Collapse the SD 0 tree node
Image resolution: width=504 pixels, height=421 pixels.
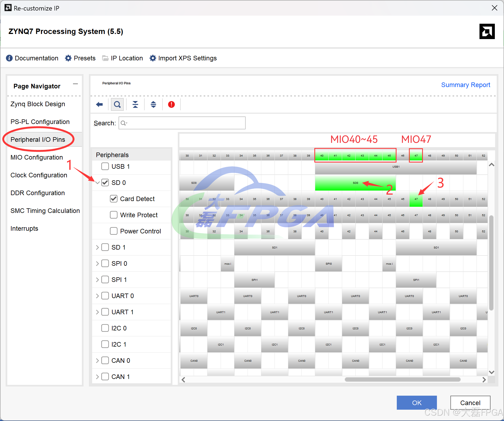click(97, 183)
